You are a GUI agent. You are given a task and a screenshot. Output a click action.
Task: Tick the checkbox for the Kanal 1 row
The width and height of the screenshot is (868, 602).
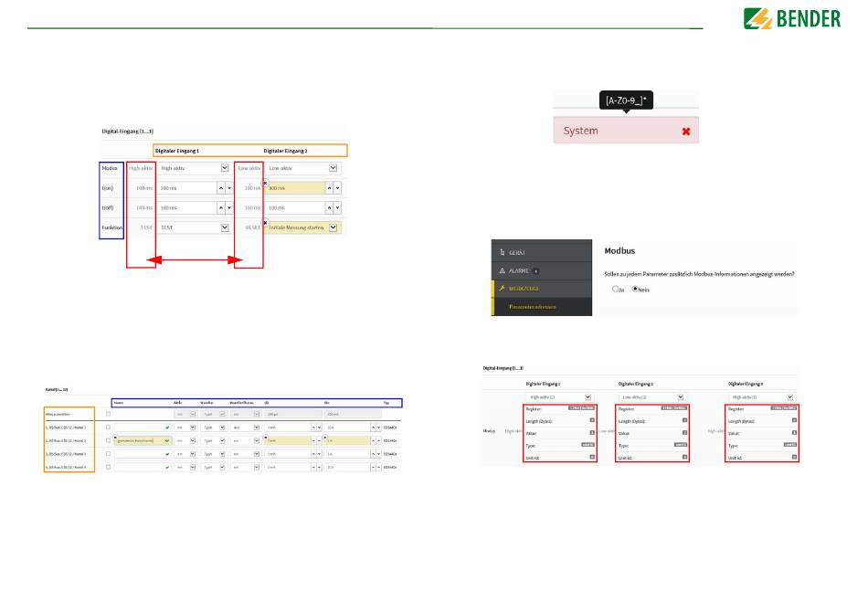108,428
